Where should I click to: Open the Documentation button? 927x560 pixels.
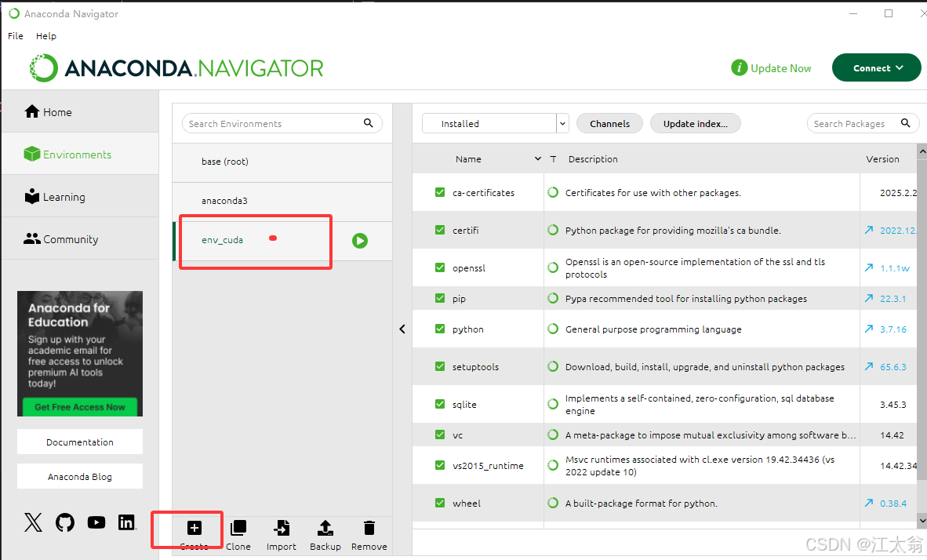[80, 442]
